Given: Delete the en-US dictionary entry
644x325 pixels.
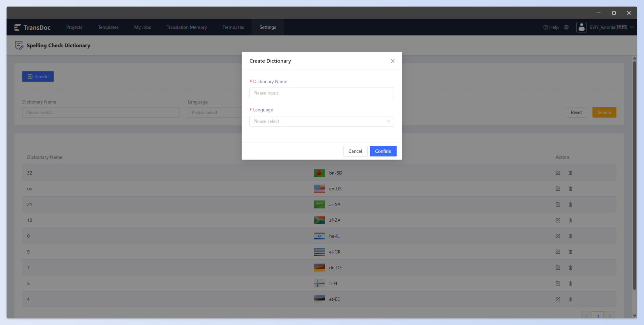Looking at the screenshot, I should coord(570,188).
